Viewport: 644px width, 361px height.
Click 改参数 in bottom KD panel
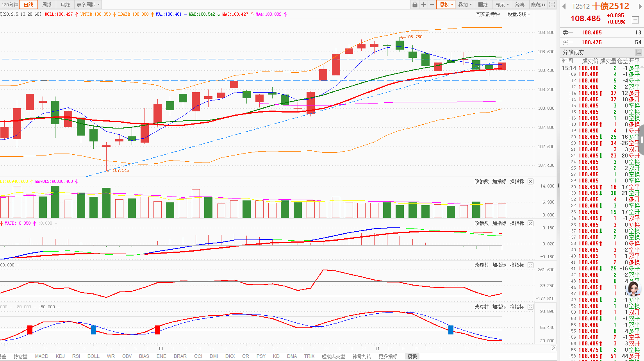coord(482,307)
